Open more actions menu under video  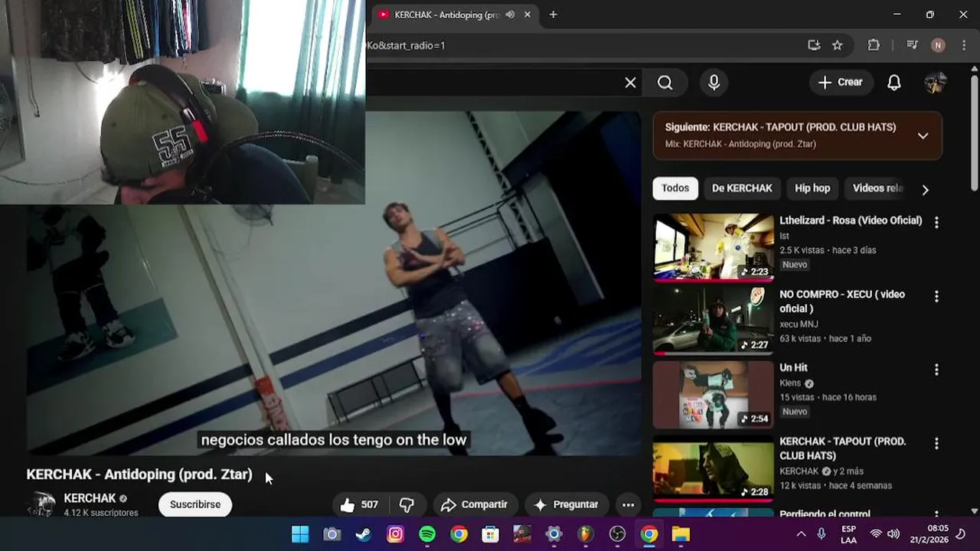[628, 504]
